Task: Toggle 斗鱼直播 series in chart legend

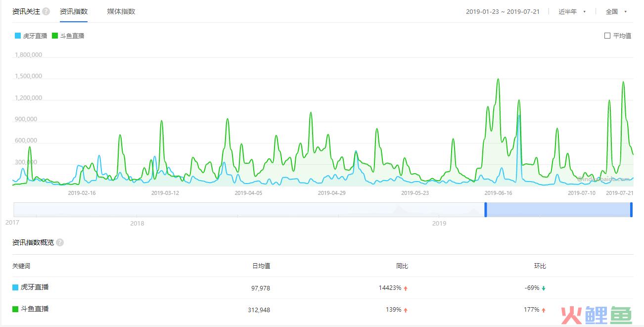Action: [68, 36]
